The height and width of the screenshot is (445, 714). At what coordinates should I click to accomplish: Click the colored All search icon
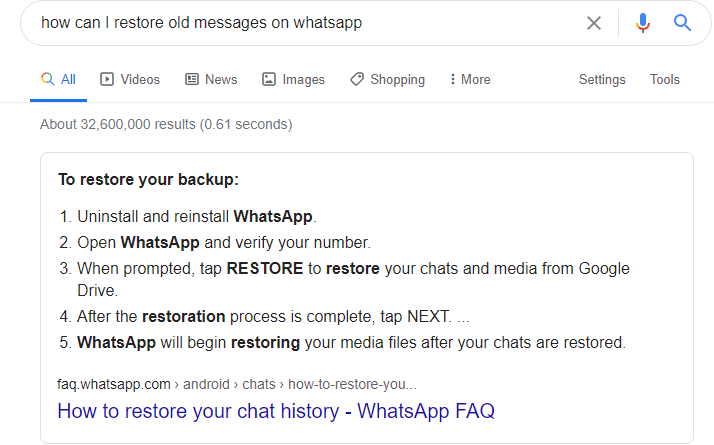click(x=47, y=79)
